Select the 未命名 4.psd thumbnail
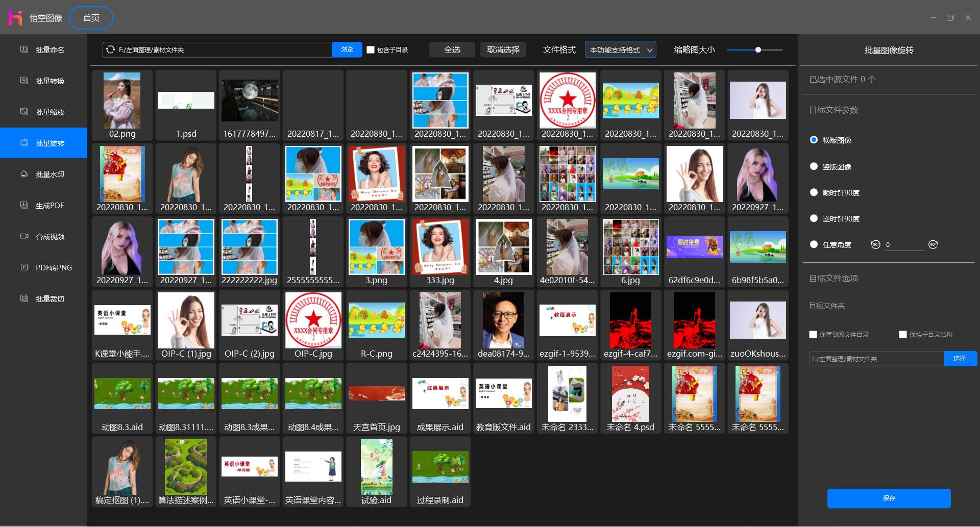The height and width of the screenshot is (527, 980). coord(630,398)
